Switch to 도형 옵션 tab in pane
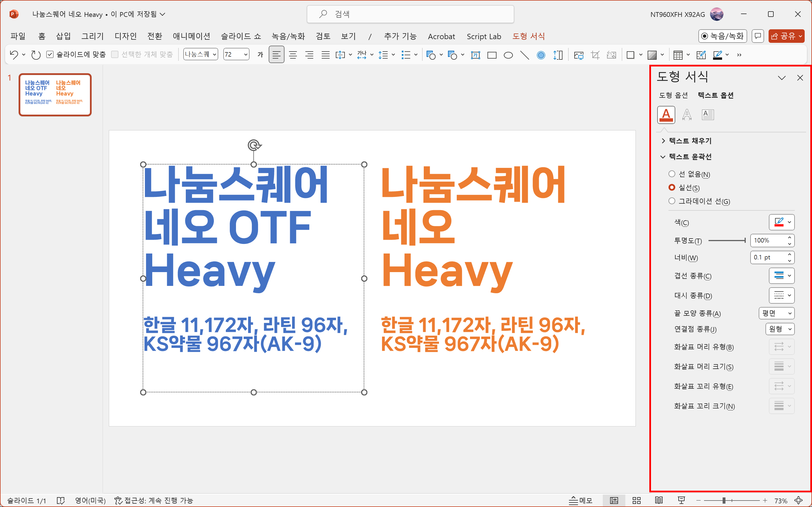 pos(673,95)
